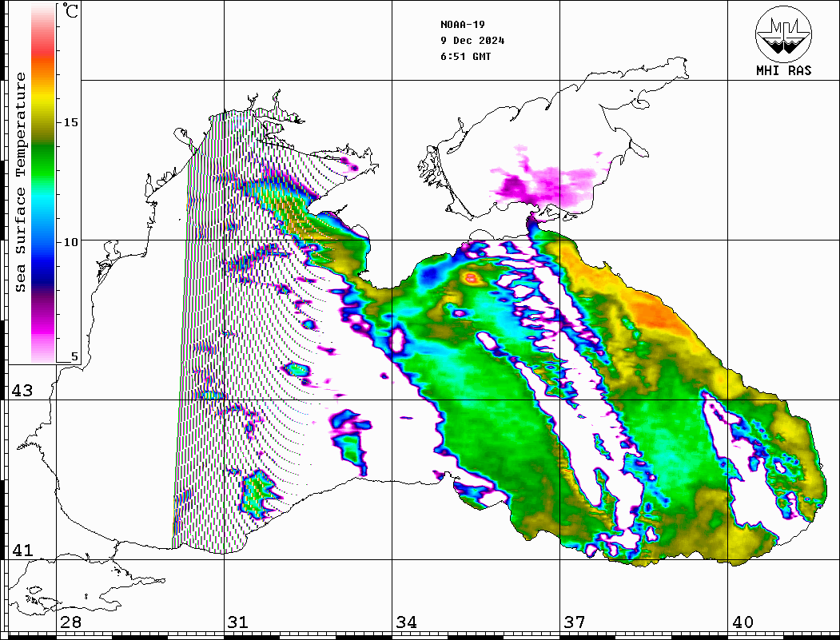Click the longitude label '28'

pyautogui.click(x=70, y=622)
